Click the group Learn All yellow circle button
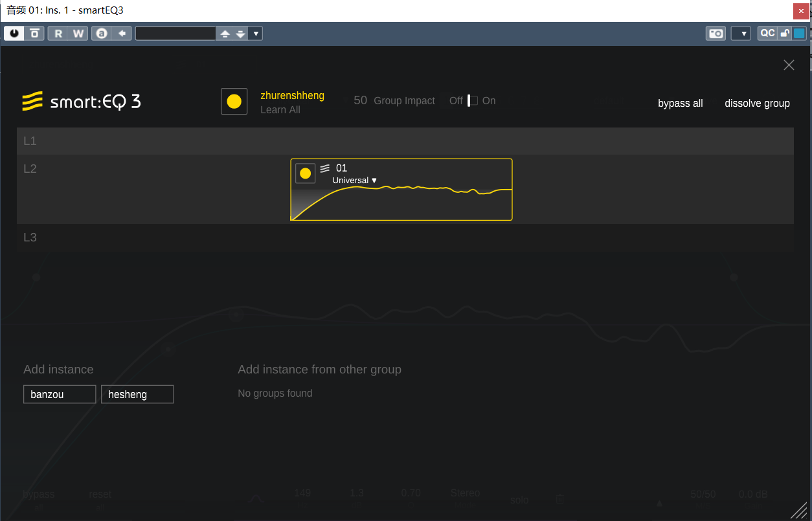 point(234,102)
